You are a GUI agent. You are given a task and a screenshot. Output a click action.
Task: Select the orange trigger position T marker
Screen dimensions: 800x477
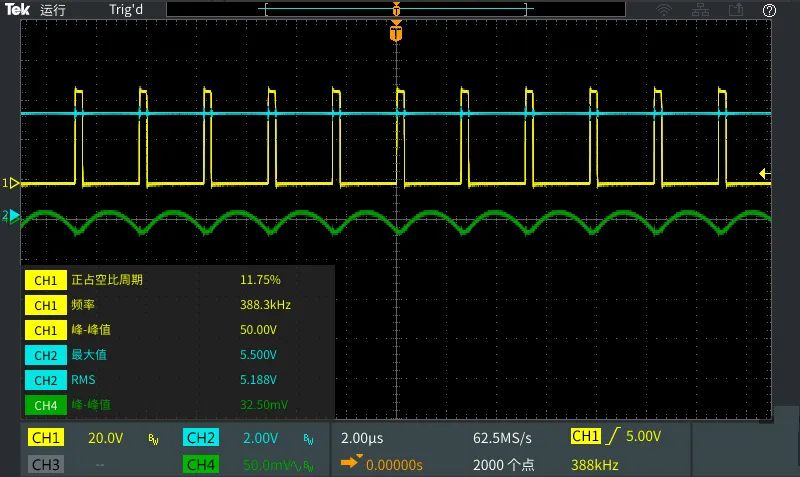(396, 32)
